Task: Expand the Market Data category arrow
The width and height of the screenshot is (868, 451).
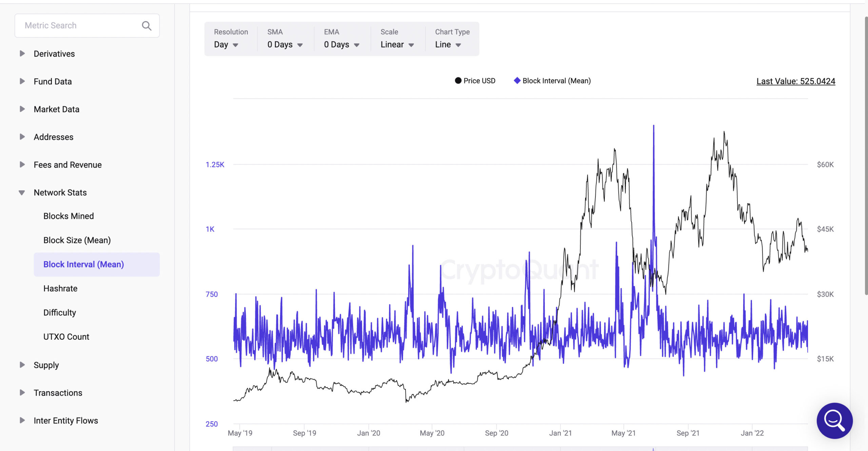Action: click(x=22, y=109)
